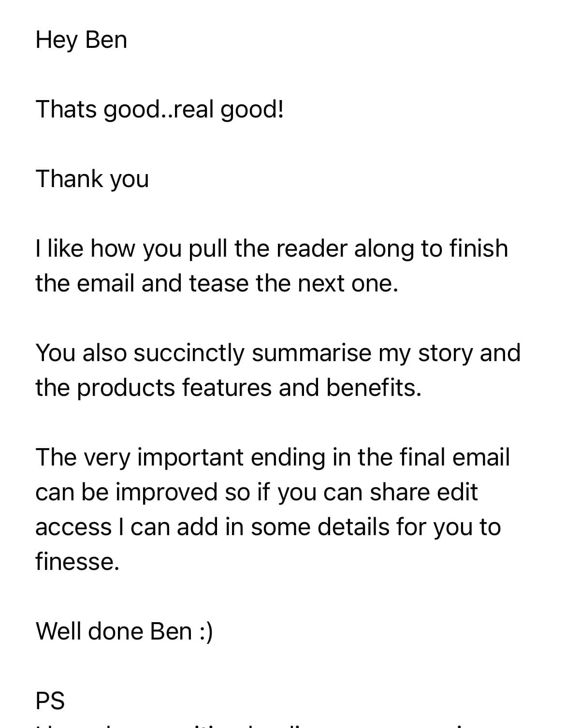Click the "Hey Ben" greeting line
The image size is (565, 728).
pos(81,40)
